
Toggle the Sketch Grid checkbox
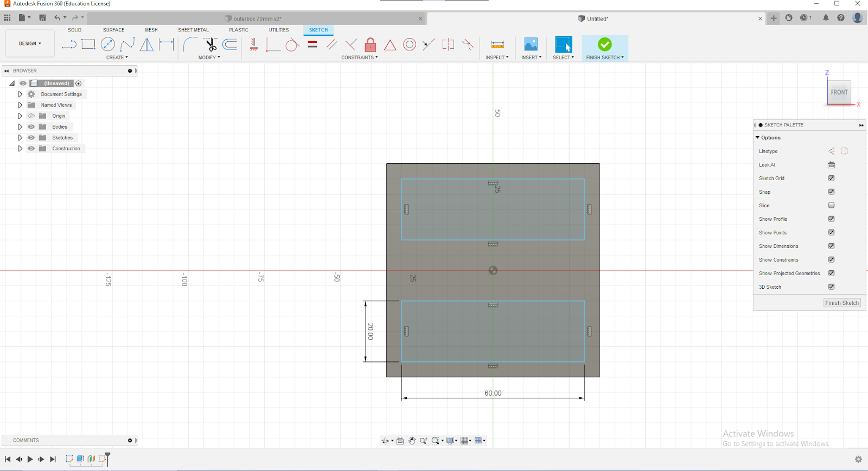click(831, 178)
